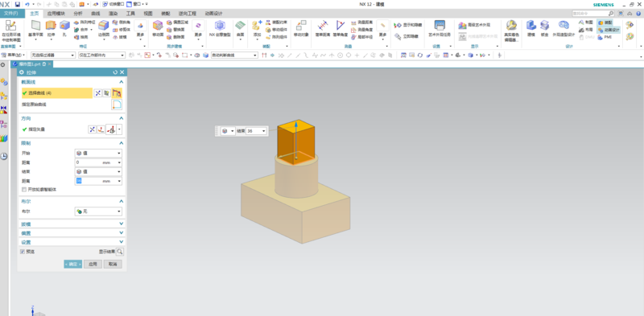Open the 文件(F) file menu
Image resolution: width=644 pixels, height=316 pixels.
tap(11, 14)
